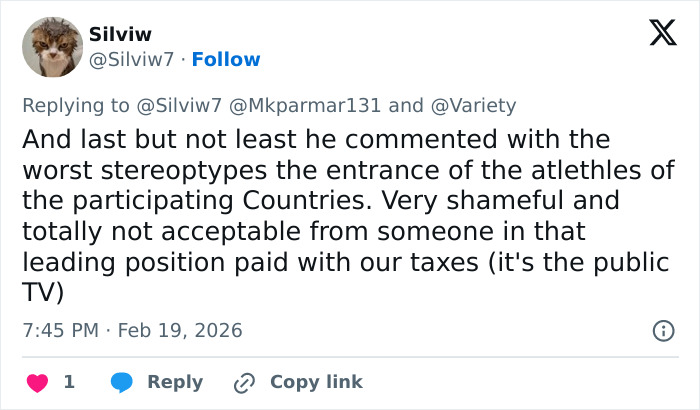Click the X logo icon

662,34
